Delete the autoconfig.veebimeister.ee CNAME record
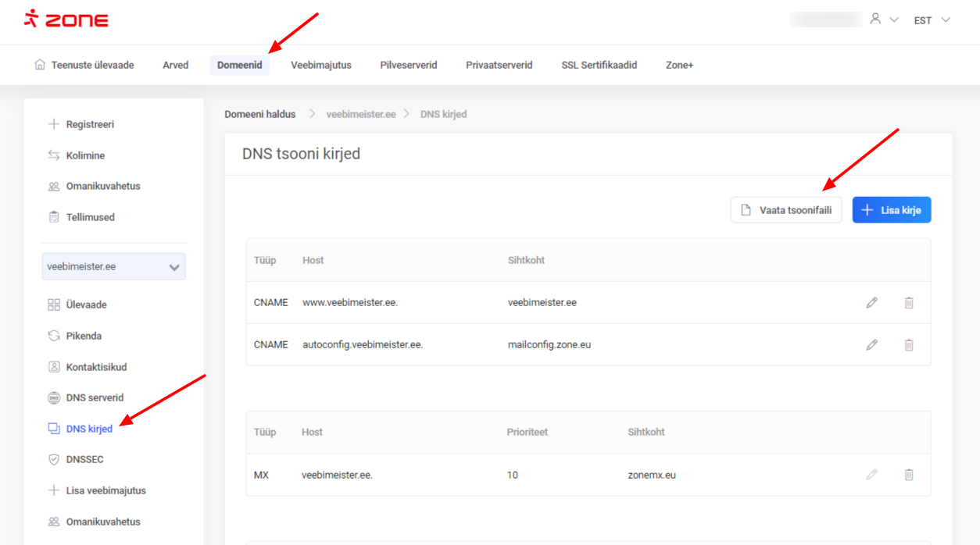 [x=909, y=345]
